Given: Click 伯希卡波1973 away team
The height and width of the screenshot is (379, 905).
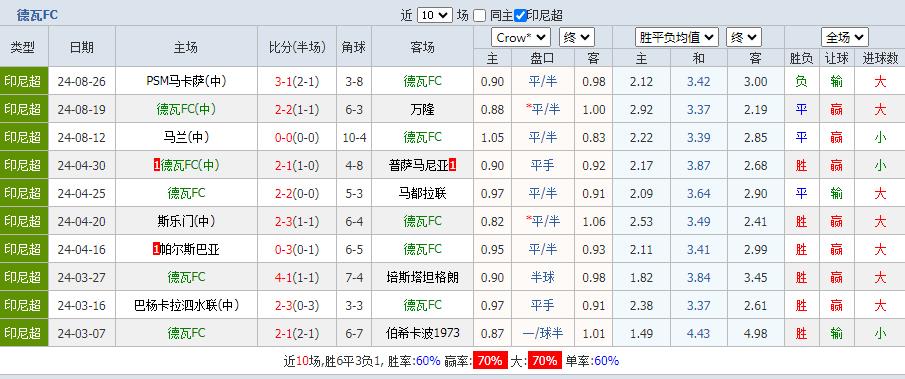Looking at the screenshot, I should click(x=422, y=333).
